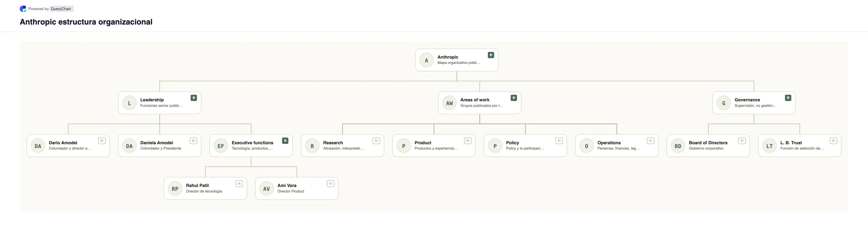Viewport: 868px width, 231px height.
Task: Click subtitle 'Personas, finanzas, leg…'
Action: [618, 148]
